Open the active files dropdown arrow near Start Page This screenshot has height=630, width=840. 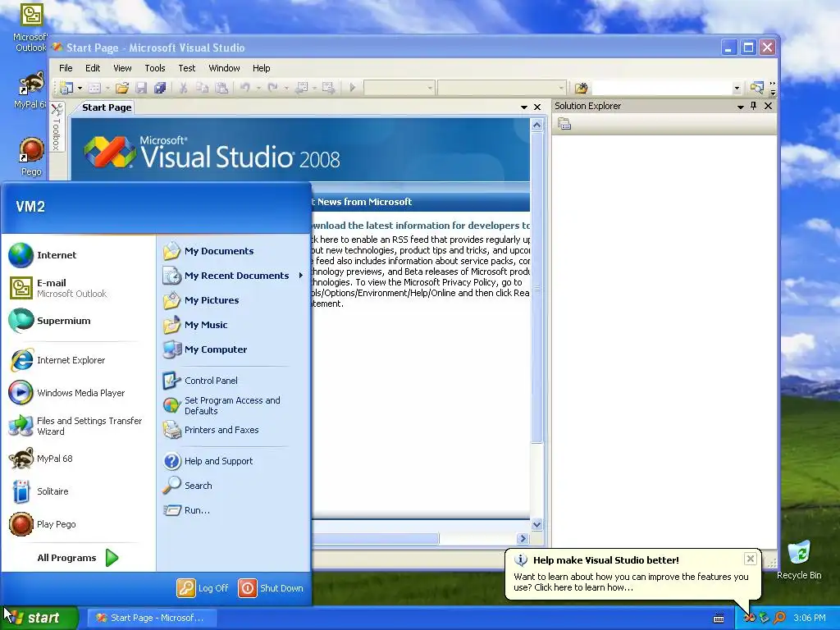point(524,107)
